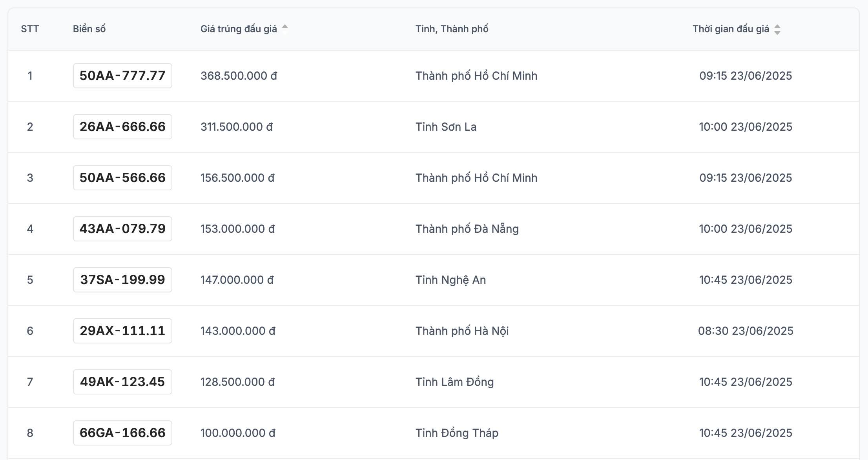Select license plate 50AA-777.77
Image resolution: width=868 pixels, height=460 pixels.
tap(122, 76)
